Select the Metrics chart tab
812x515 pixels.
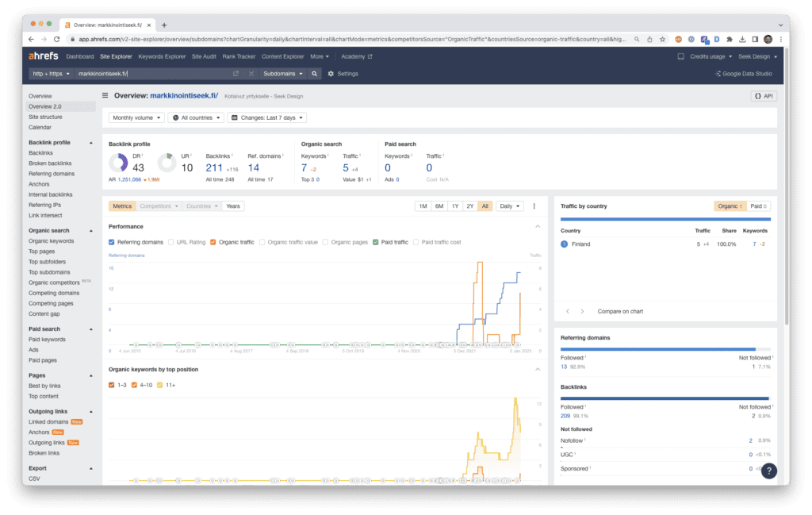click(x=122, y=206)
